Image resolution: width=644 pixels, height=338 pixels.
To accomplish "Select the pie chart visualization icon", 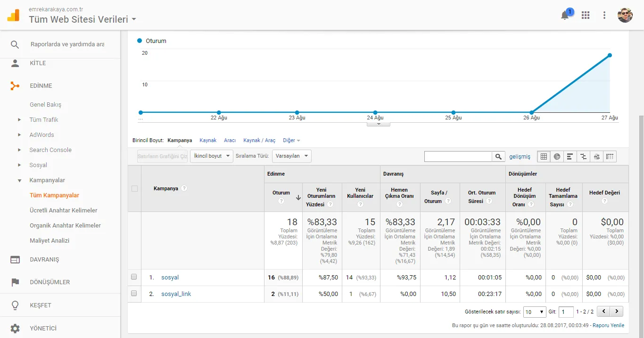I will click(557, 156).
